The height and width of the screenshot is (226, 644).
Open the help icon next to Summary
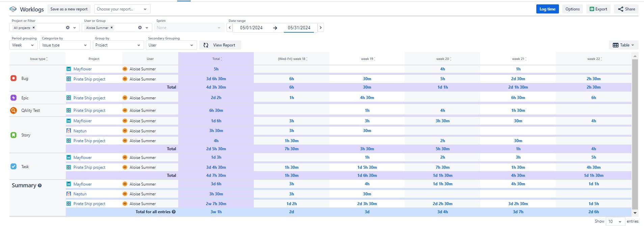(40, 186)
